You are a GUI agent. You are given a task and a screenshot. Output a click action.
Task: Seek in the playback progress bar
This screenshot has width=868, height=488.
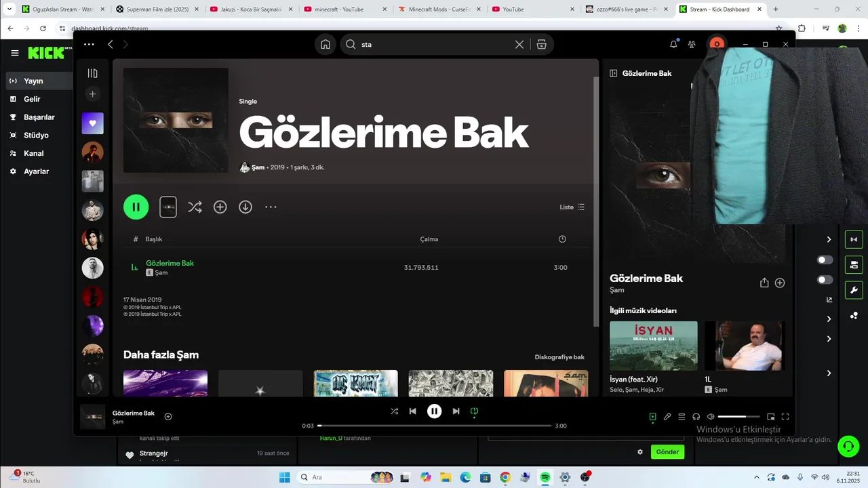click(434, 426)
